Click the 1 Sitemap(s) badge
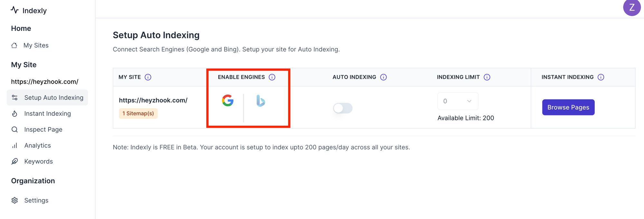This screenshot has height=219, width=644. click(138, 114)
